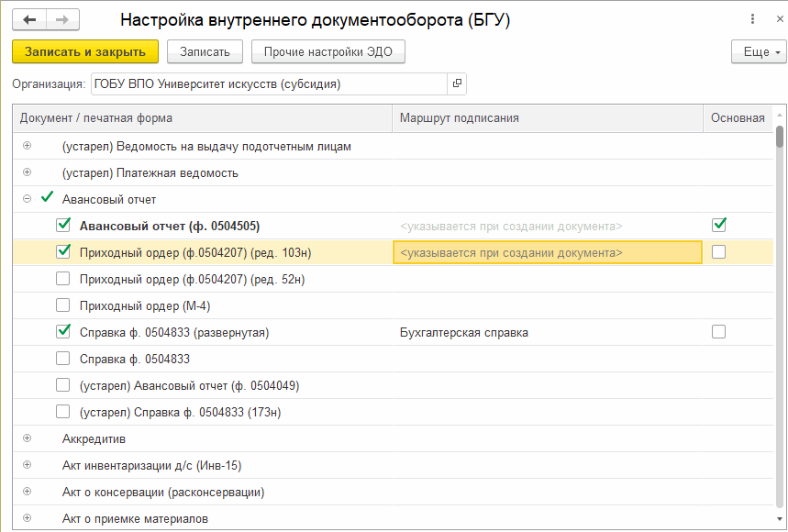This screenshot has width=788, height=532.
Task: Click the back navigation arrow
Action: click(x=30, y=19)
